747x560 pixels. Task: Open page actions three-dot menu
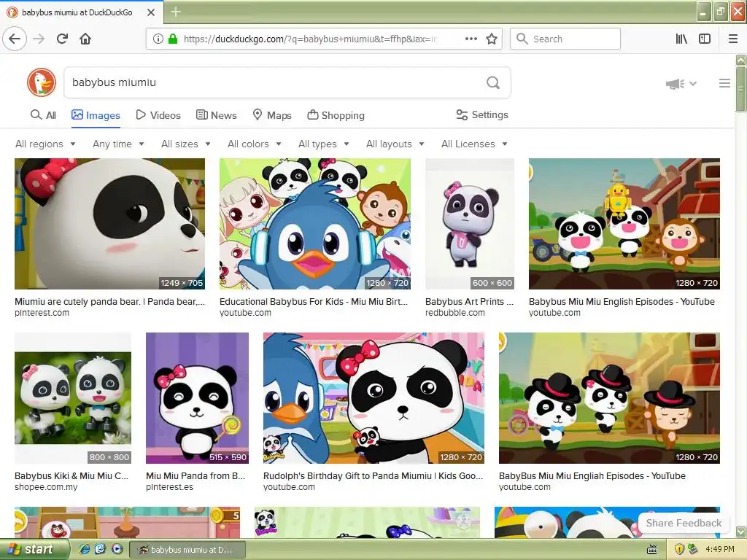pos(471,39)
